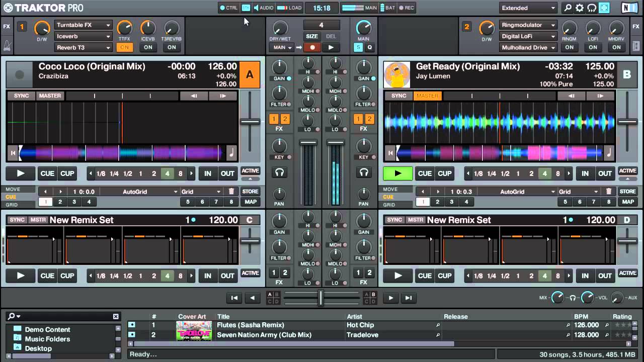This screenshot has height=362, width=644.
Task: Toggle fullscreen icon in header
Action: click(604, 8)
